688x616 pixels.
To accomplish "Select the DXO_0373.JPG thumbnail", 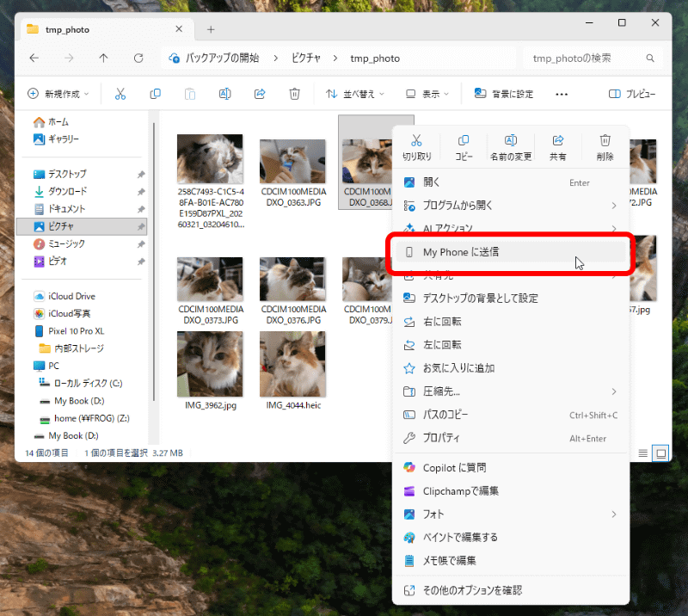I will click(x=210, y=280).
